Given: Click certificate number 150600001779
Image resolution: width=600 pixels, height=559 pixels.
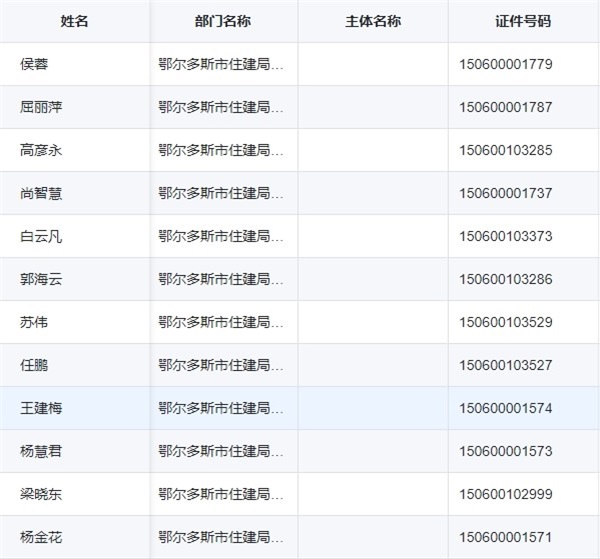Looking at the screenshot, I should (x=505, y=64).
